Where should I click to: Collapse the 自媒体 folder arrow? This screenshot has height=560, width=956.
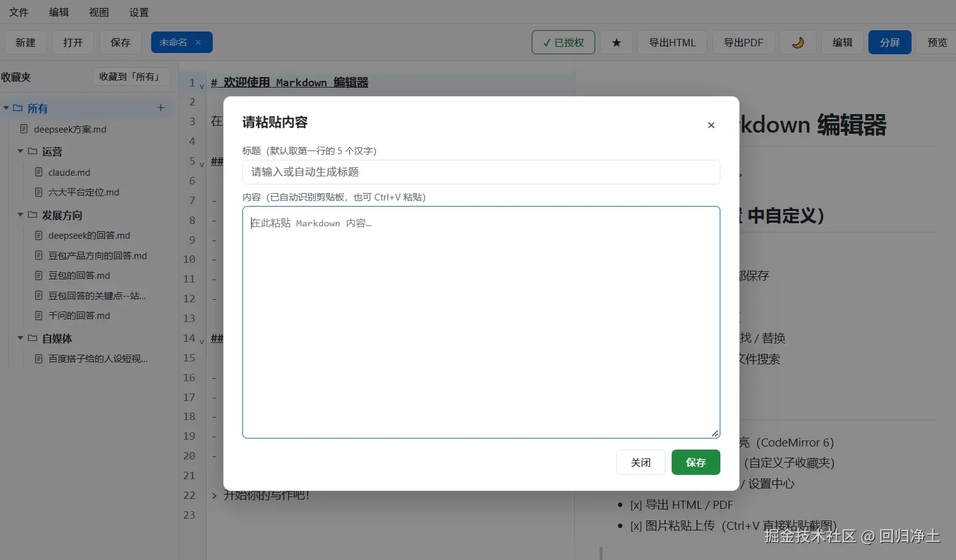coord(20,338)
